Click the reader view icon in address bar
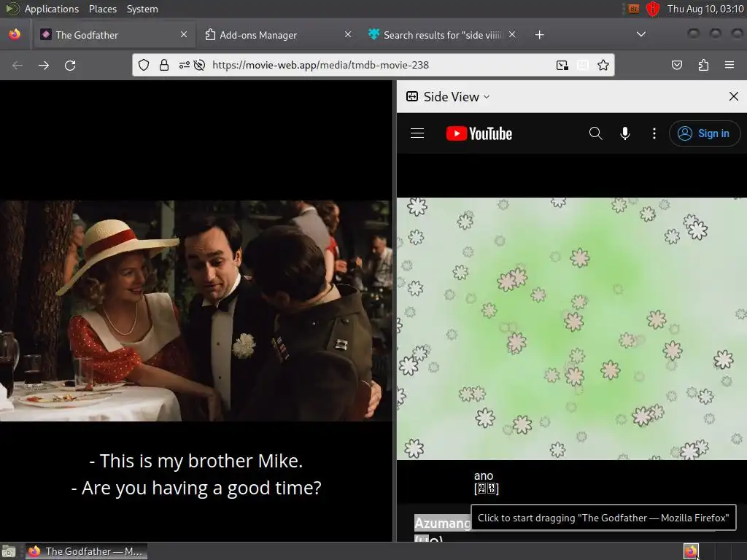This screenshot has width=747, height=560. coord(583,65)
